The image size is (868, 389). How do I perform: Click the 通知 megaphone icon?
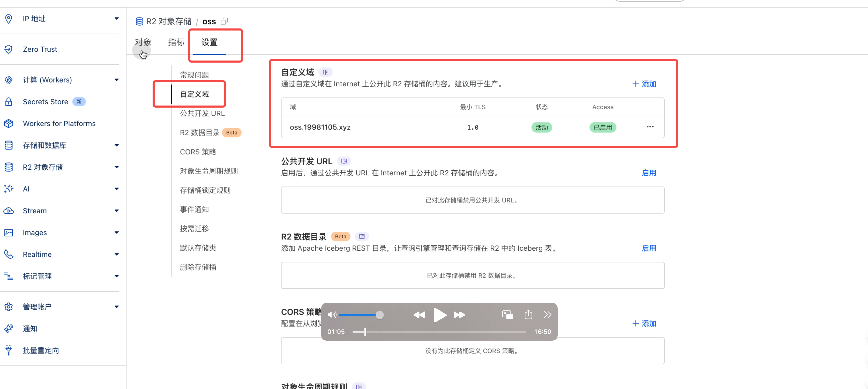click(9, 328)
